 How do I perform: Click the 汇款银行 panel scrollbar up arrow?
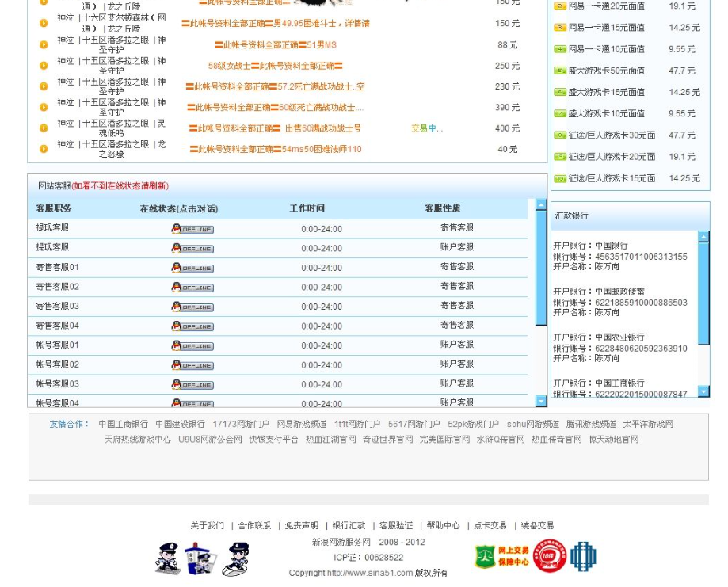[x=704, y=236]
